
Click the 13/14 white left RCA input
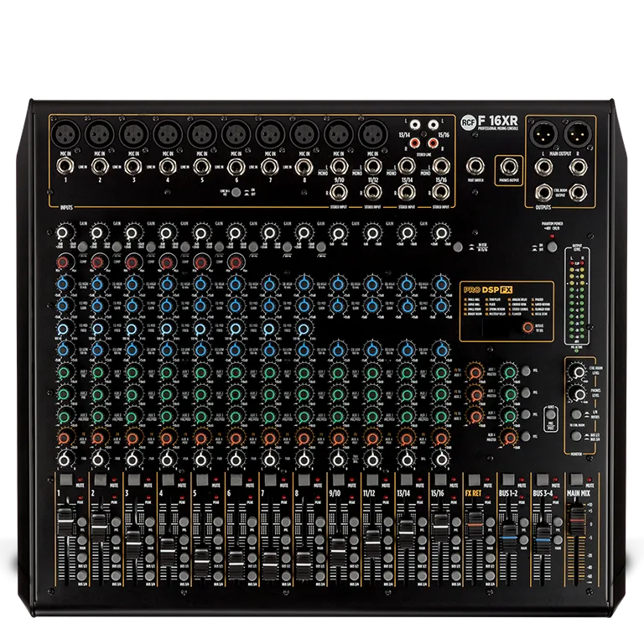[416, 124]
